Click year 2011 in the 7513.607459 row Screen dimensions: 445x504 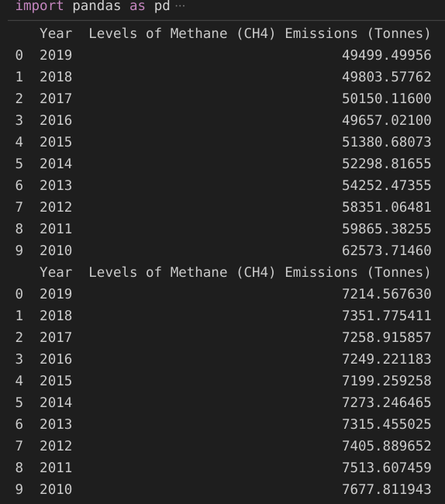[56, 468]
